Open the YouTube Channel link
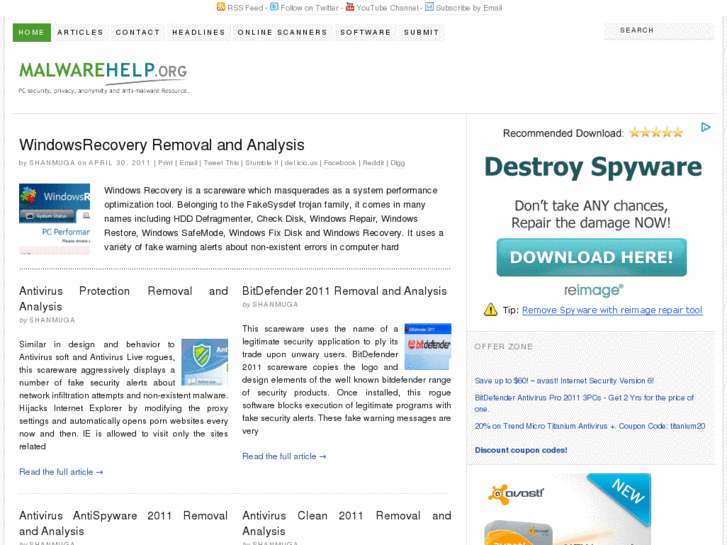The height and width of the screenshot is (545, 727). click(387, 8)
